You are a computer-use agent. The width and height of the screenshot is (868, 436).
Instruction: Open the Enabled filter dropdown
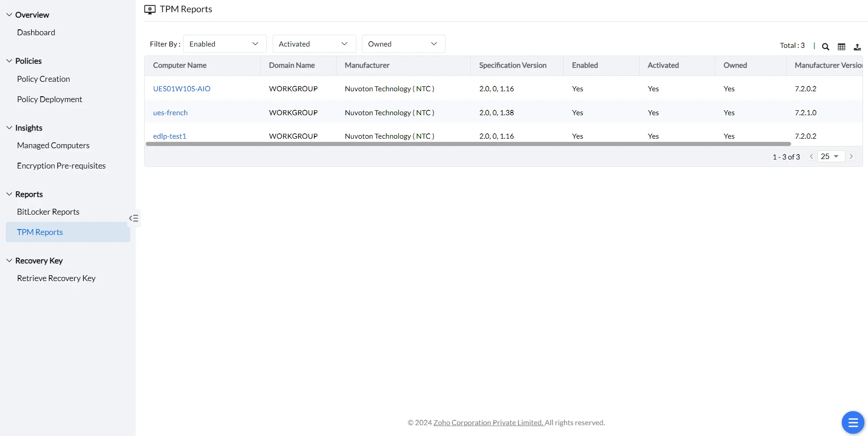tap(225, 44)
